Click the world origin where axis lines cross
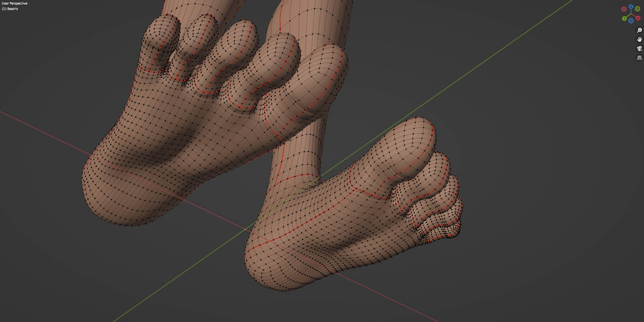Image resolution: width=644 pixels, height=322 pixels. click(x=245, y=229)
